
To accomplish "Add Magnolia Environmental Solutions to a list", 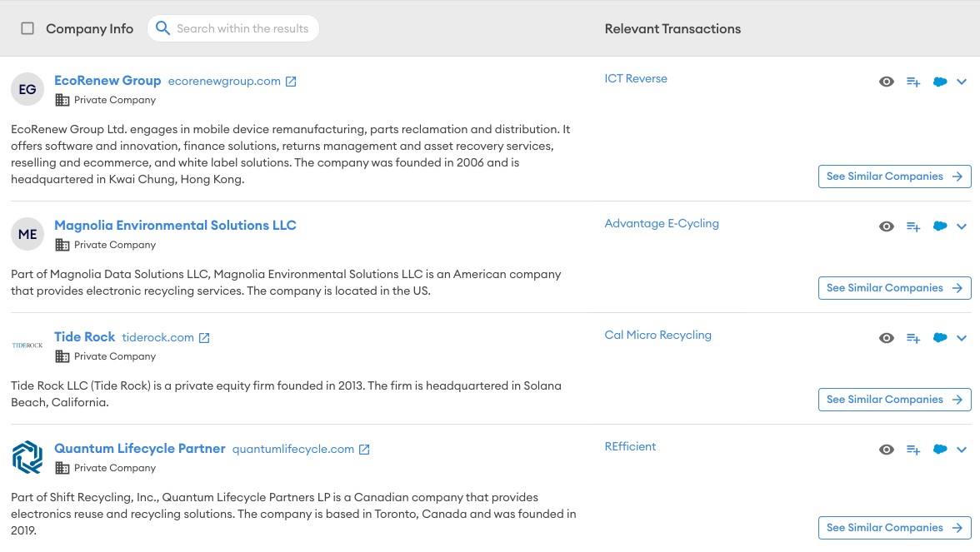I will [913, 226].
